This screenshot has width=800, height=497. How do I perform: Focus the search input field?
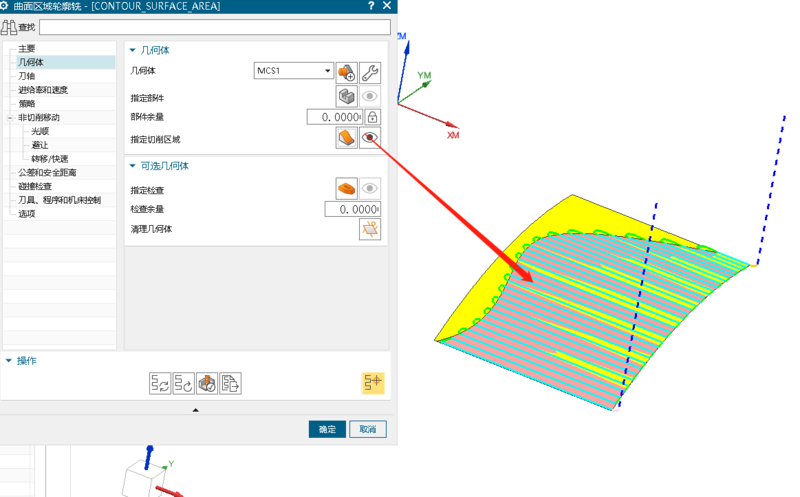(215, 27)
